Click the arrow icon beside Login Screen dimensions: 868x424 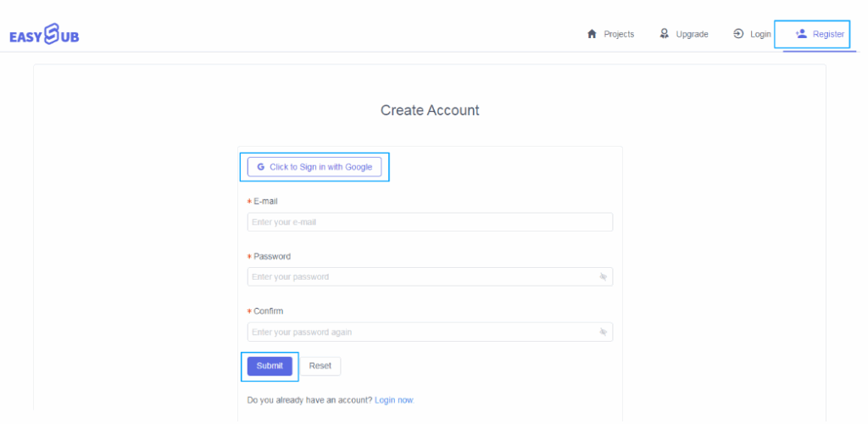pos(738,34)
